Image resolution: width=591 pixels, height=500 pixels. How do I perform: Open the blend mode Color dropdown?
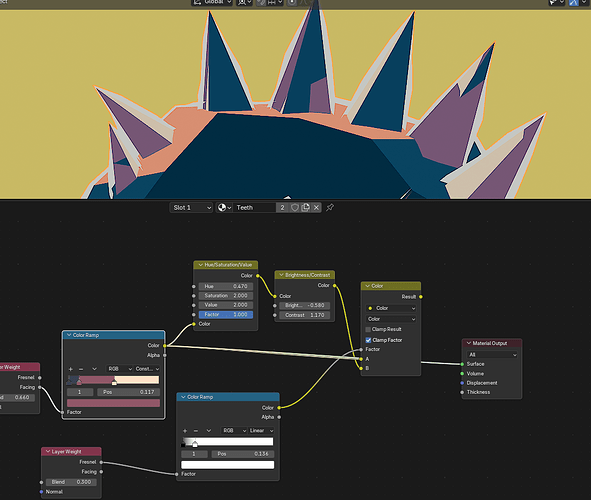pyautogui.click(x=391, y=319)
